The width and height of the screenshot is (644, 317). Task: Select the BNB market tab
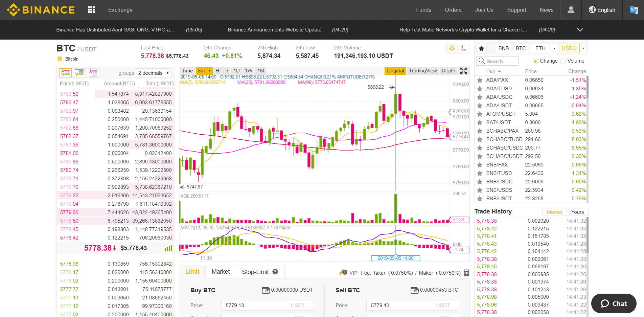click(504, 48)
